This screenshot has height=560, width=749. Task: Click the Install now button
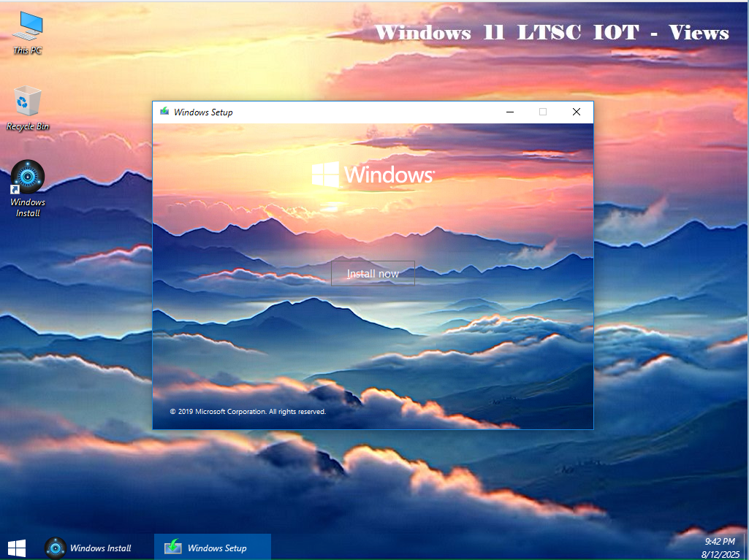tap(373, 274)
